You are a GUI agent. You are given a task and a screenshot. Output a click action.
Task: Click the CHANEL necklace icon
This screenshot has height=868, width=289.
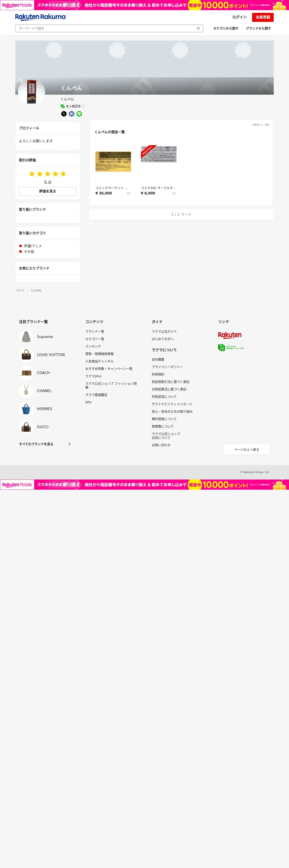pos(26,391)
